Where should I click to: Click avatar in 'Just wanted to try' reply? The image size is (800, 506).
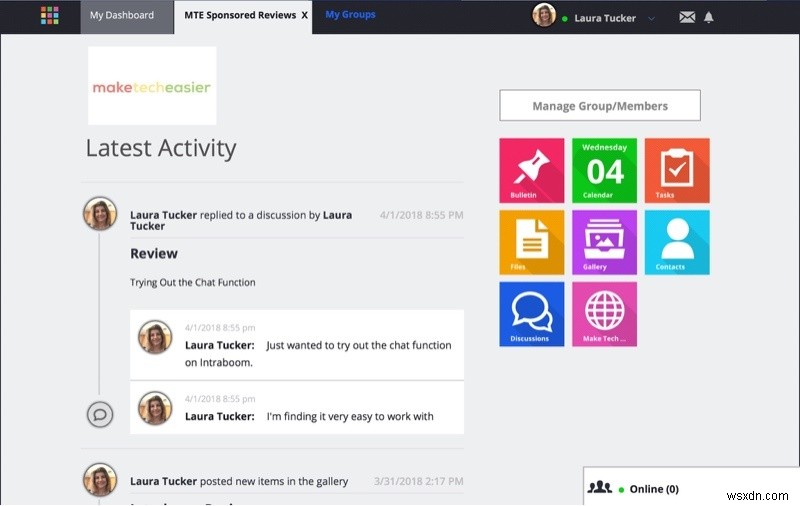(x=155, y=337)
